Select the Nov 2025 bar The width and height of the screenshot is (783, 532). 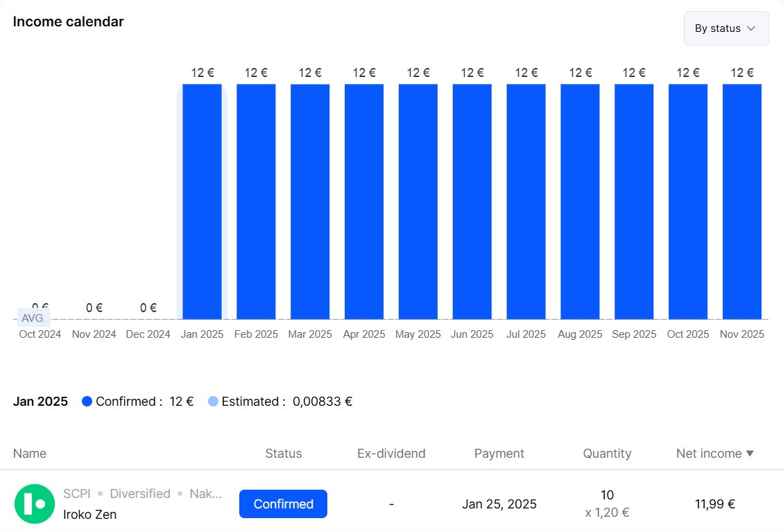[741, 202]
